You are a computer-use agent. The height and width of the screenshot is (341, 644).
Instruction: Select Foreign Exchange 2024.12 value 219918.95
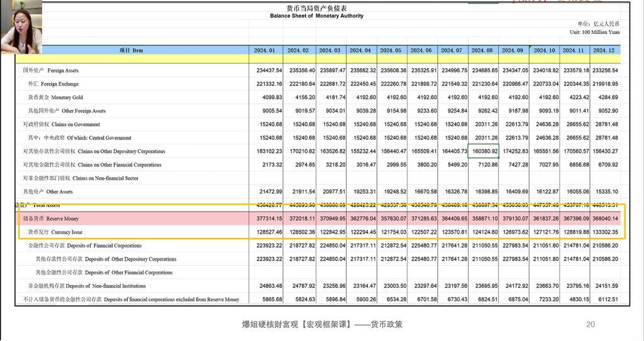[606, 84]
